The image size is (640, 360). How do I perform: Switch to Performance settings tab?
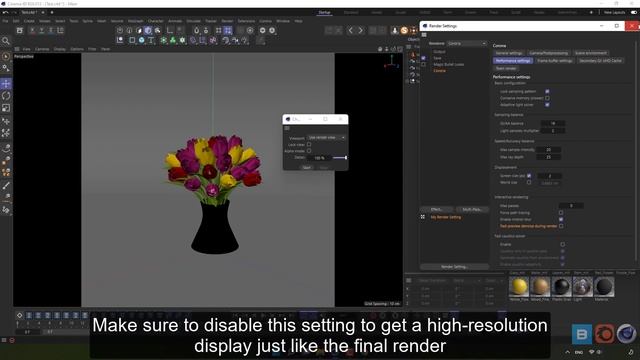tap(513, 60)
